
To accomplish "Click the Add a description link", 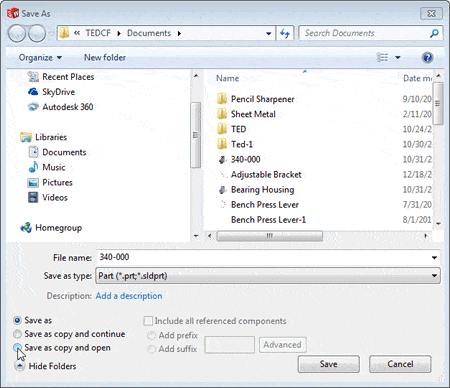I will point(129,296).
